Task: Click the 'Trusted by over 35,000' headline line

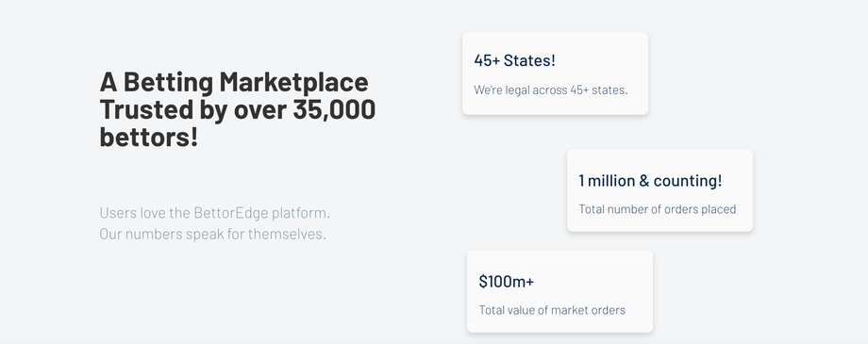Action: pyautogui.click(x=238, y=109)
